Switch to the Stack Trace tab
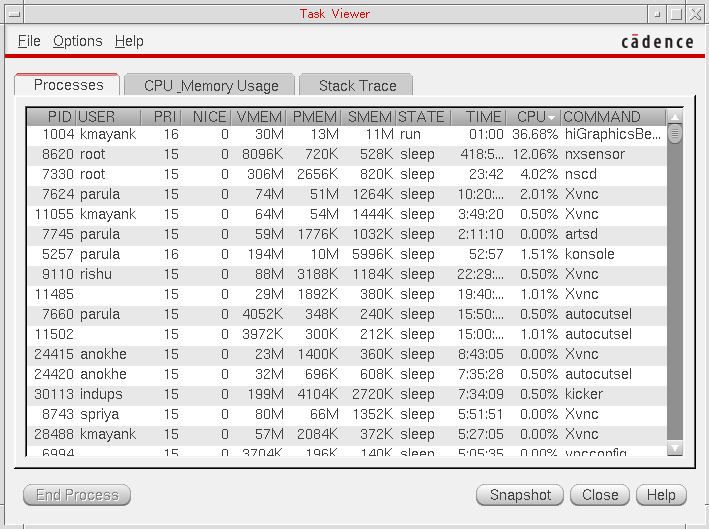The width and height of the screenshot is (709, 529). 357,85
